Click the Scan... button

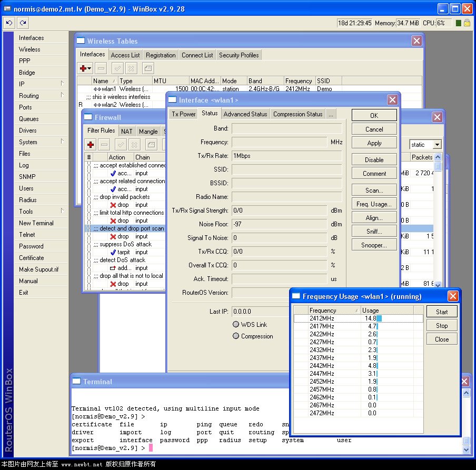(x=374, y=190)
